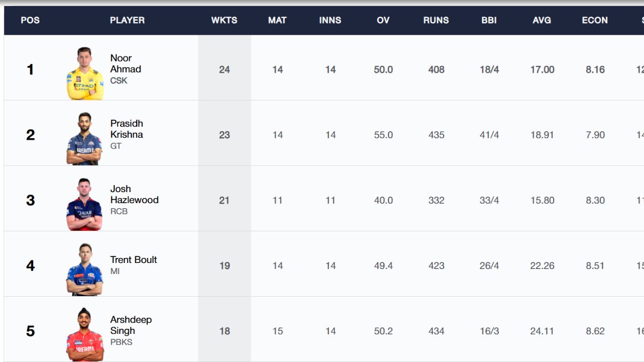
Task: Sort table by WKTS column header
Action: 224,20
